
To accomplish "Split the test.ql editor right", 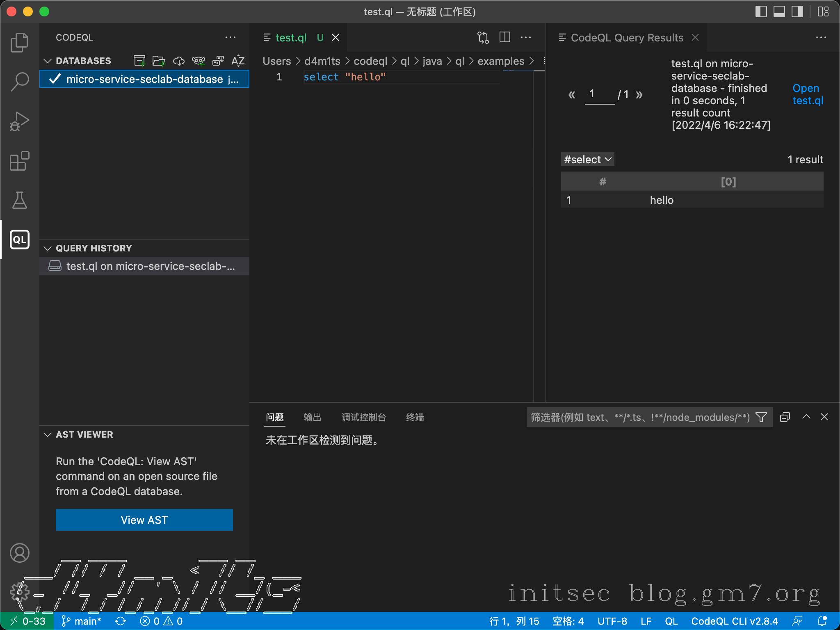I will 505,37.
